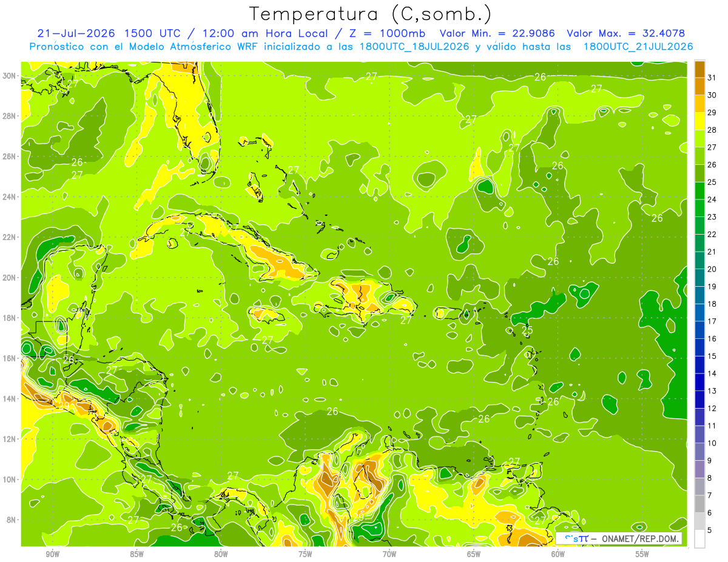Click the latitude axis label '30N'
Viewport: 728px width, 562px height.
pyautogui.click(x=10, y=76)
